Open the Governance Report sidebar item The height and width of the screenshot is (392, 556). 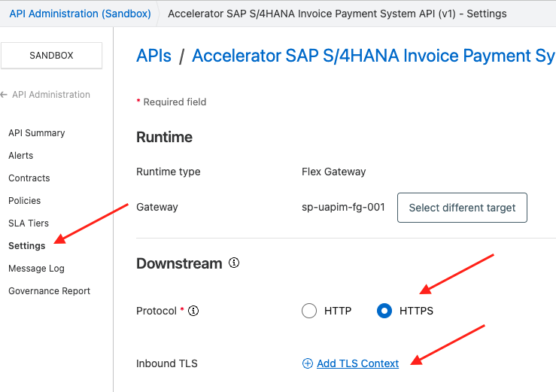(x=50, y=291)
